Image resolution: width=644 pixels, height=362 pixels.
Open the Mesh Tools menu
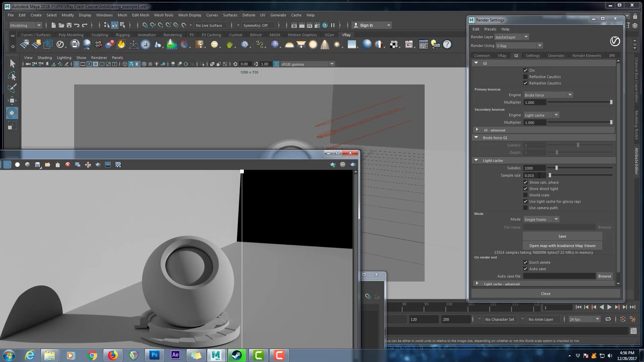[163, 15]
